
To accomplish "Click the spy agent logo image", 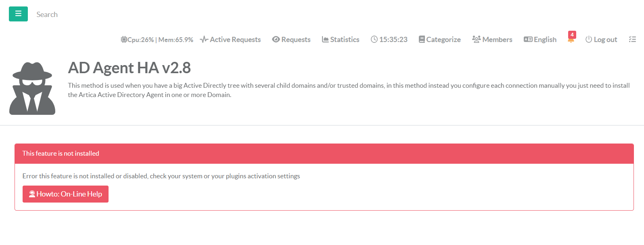I will tap(32, 89).
